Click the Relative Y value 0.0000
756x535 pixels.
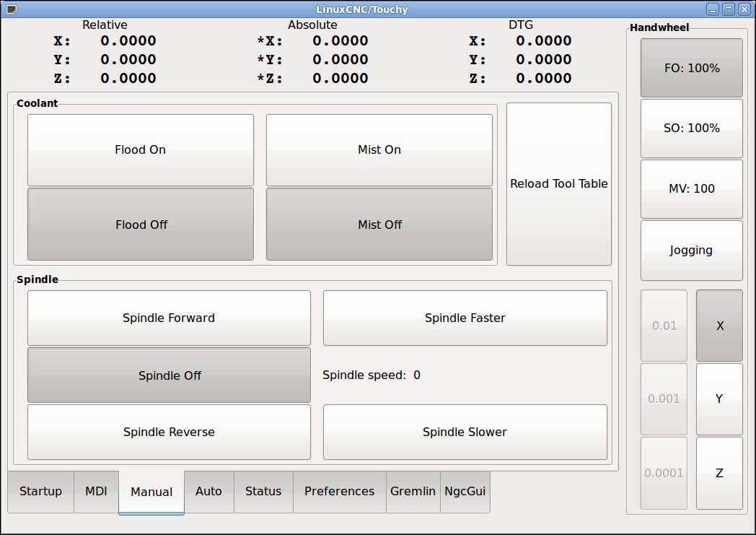128,60
